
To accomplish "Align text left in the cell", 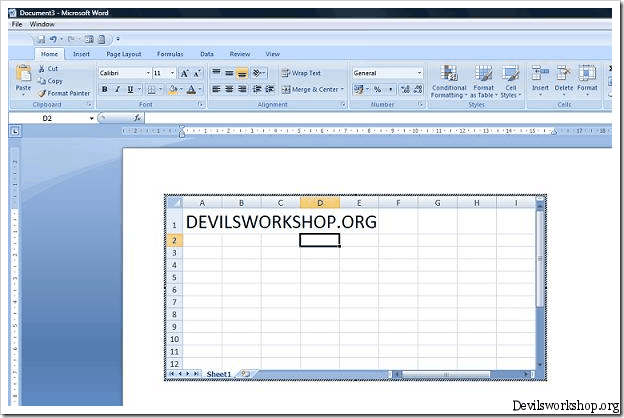I will click(216, 89).
